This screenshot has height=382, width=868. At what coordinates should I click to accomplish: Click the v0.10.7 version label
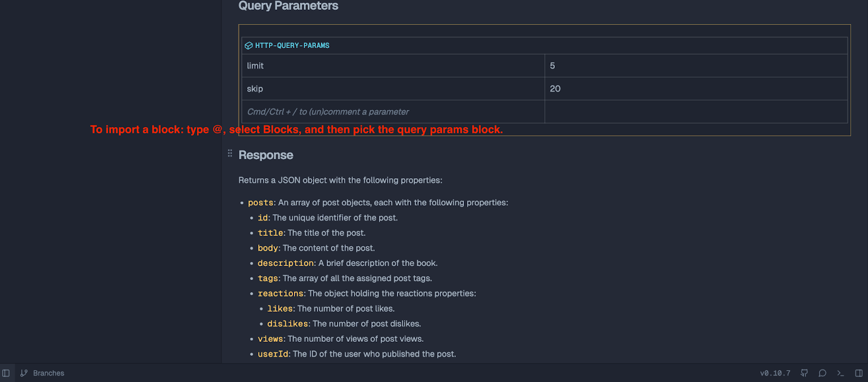(x=775, y=373)
